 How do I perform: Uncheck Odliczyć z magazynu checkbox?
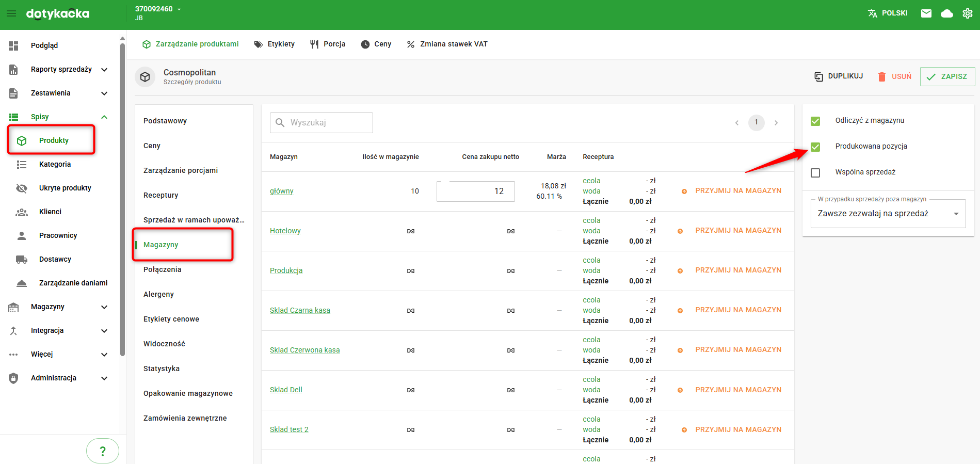(x=815, y=121)
